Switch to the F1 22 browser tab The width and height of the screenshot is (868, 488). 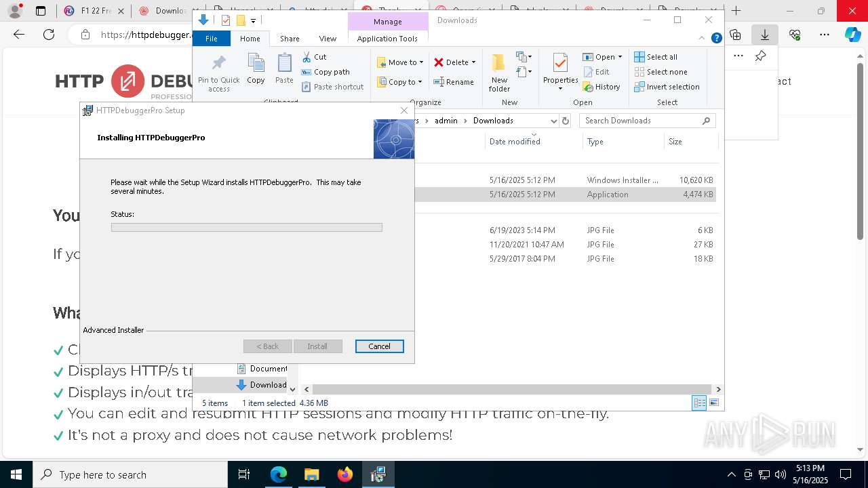click(94, 11)
